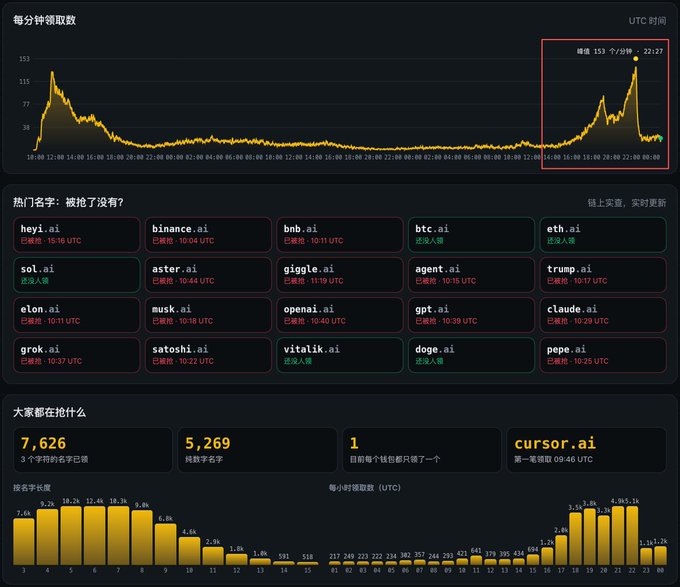Click the 12.4k bar for length 6

coord(95,535)
